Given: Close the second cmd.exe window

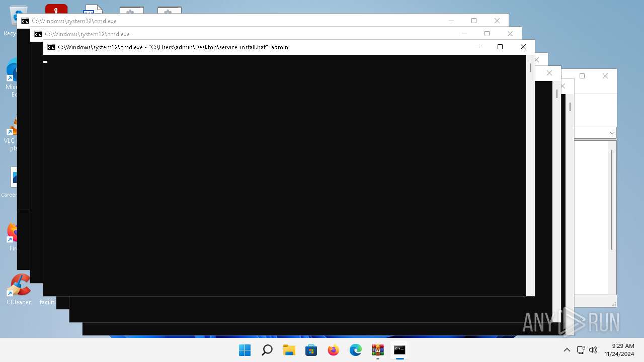Looking at the screenshot, I should click(x=510, y=34).
